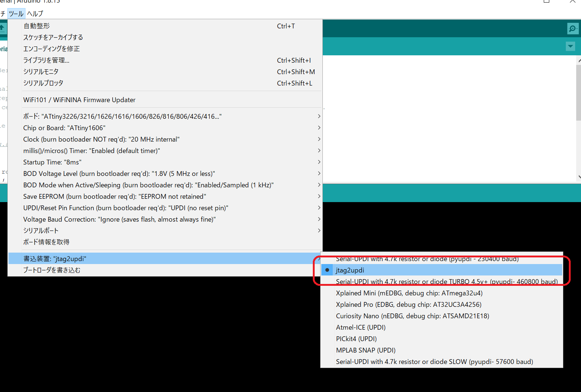
Task: Select Curiosity Nano nEDBG programmer
Action: pyautogui.click(x=412, y=316)
